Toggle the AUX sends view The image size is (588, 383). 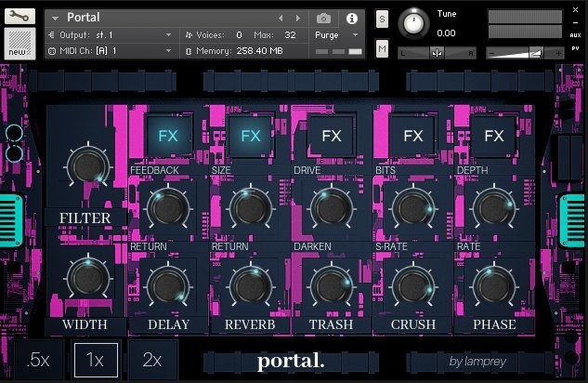point(575,35)
